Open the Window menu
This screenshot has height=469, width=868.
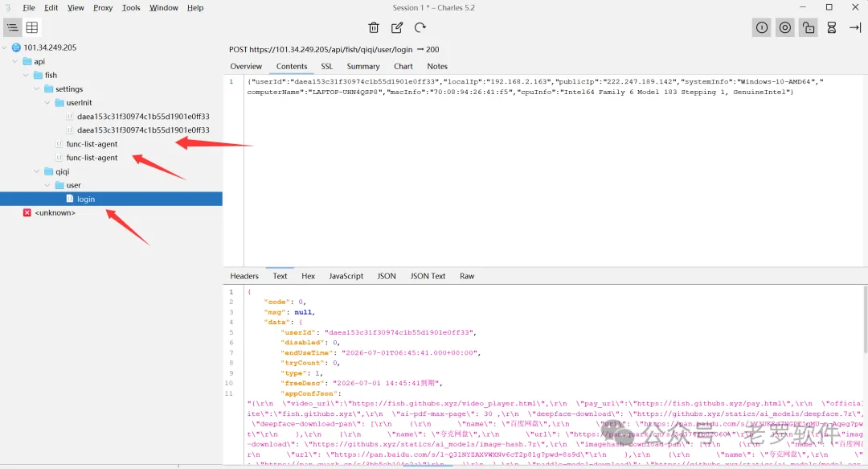(164, 8)
